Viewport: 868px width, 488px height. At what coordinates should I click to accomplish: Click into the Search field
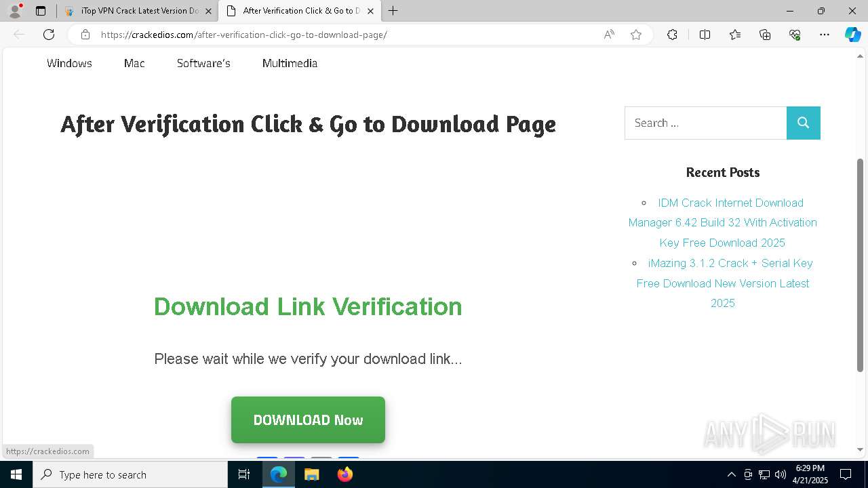705,123
